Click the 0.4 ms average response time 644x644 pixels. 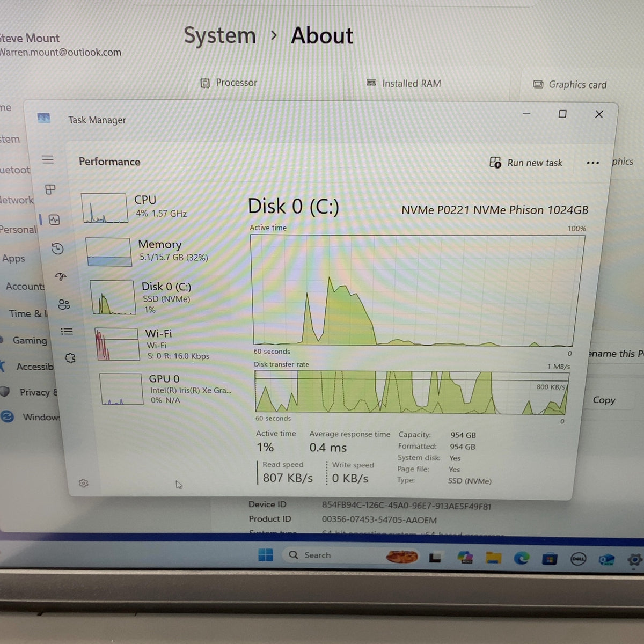click(x=328, y=448)
